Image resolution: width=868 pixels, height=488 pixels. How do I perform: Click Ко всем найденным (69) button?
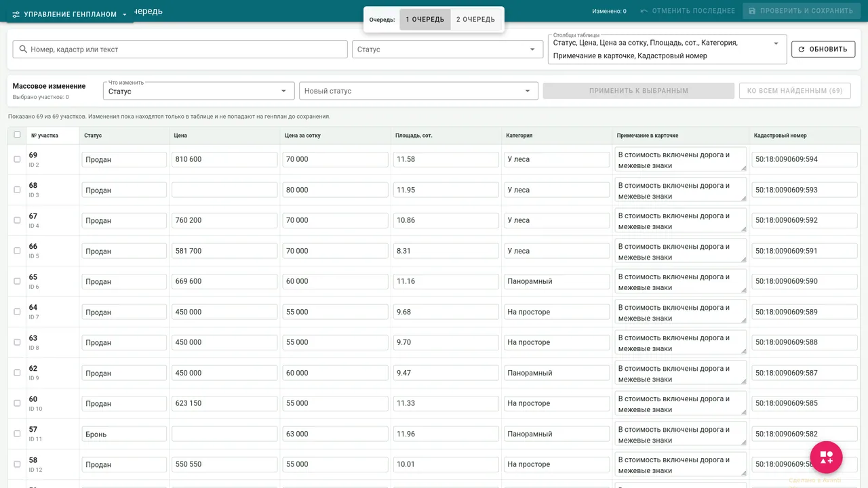[795, 91]
